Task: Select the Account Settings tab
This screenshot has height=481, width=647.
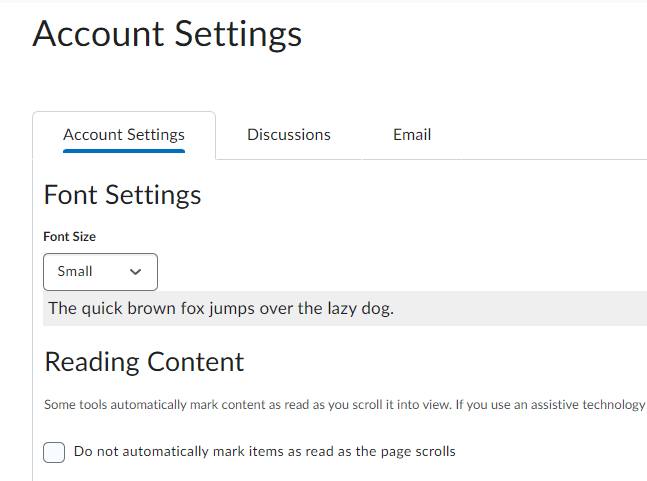Action: (124, 135)
